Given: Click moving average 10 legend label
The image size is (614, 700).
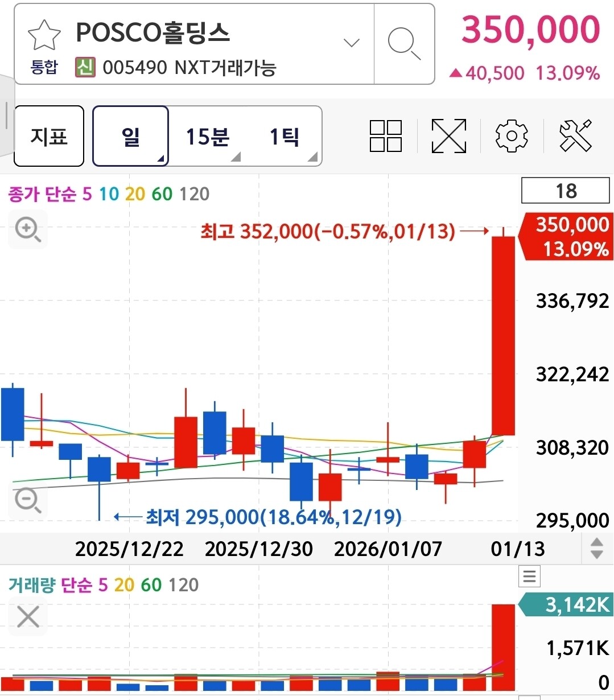Looking at the screenshot, I should coord(109,194).
